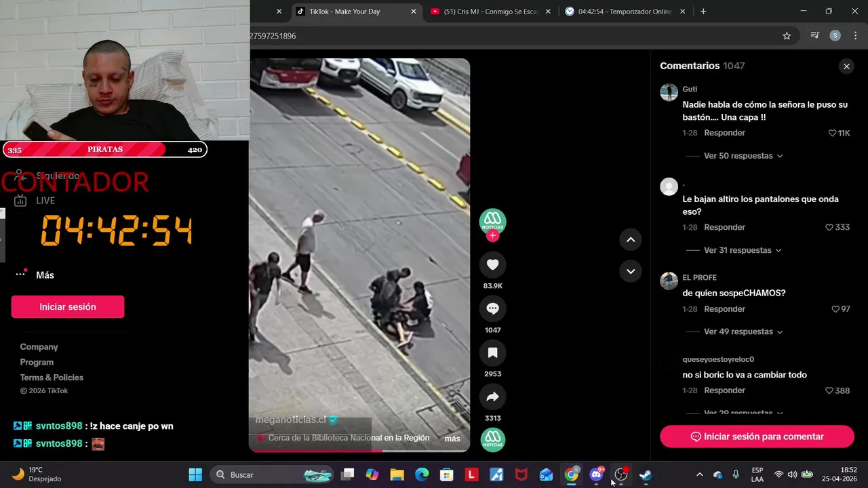Click the Buscar taskbar search box
The image size is (868, 488).
(x=271, y=474)
